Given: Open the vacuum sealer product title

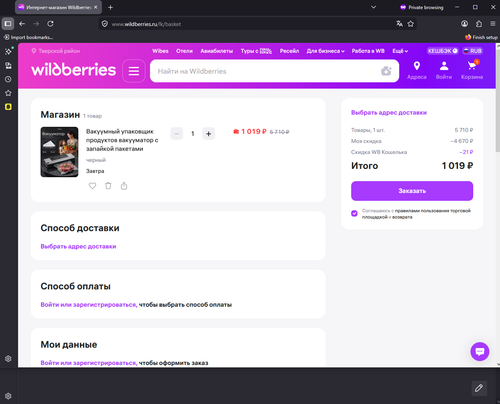Looking at the screenshot, I should tap(122, 140).
